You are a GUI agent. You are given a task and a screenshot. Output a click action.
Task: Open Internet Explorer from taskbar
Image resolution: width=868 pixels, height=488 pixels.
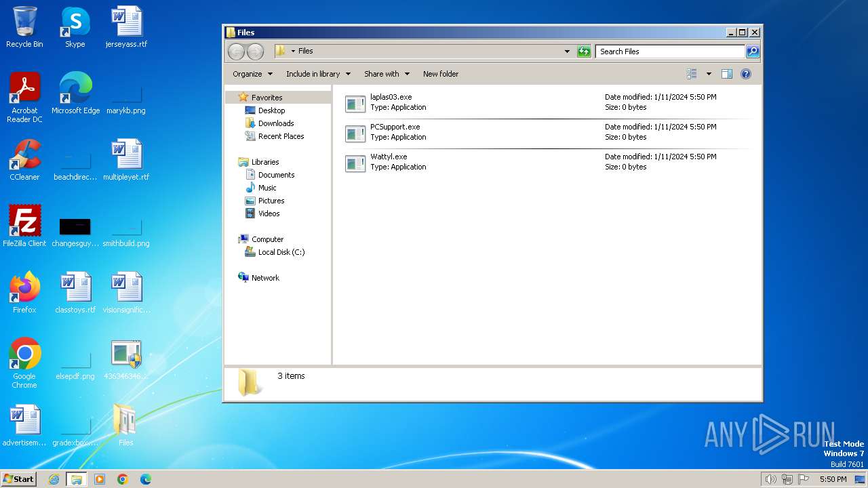tap(54, 479)
